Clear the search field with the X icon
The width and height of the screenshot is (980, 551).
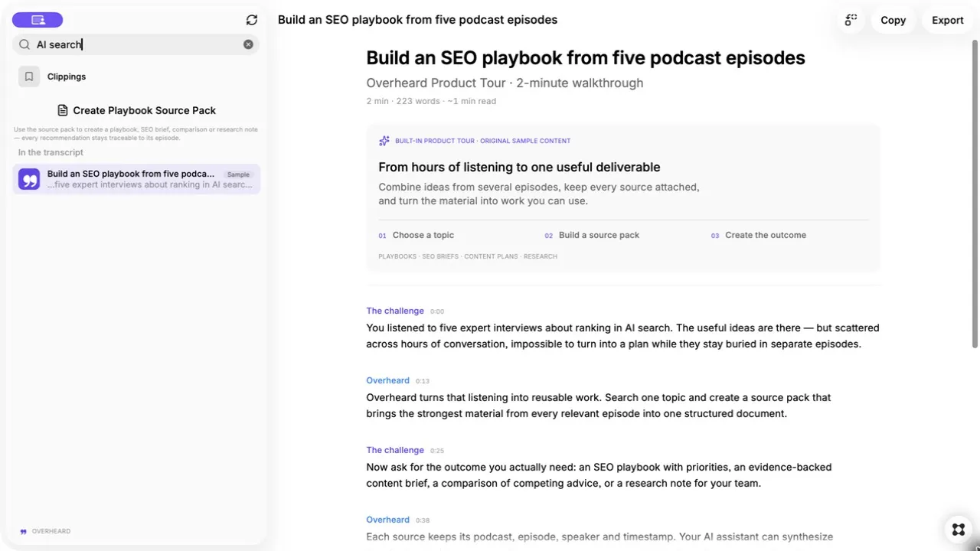pos(248,44)
